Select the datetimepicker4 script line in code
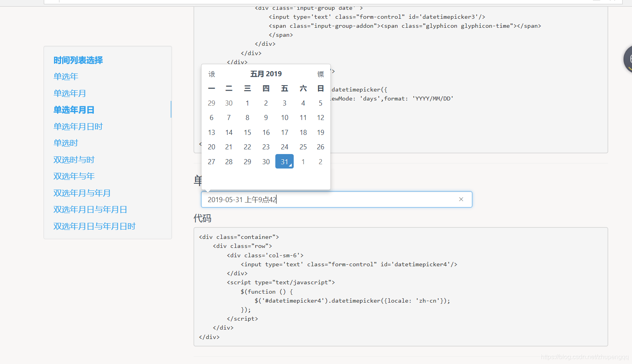The width and height of the screenshot is (632, 364). (352, 301)
